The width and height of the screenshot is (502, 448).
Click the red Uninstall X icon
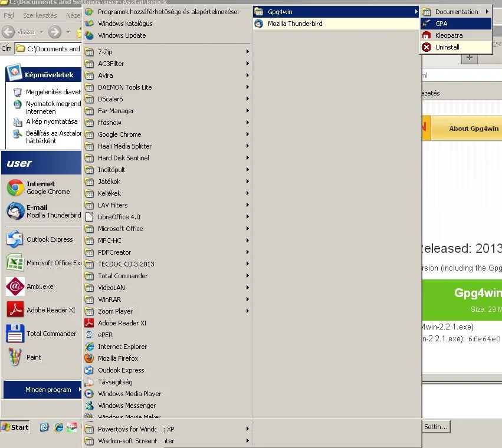pyautogui.click(x=426, y=47)
